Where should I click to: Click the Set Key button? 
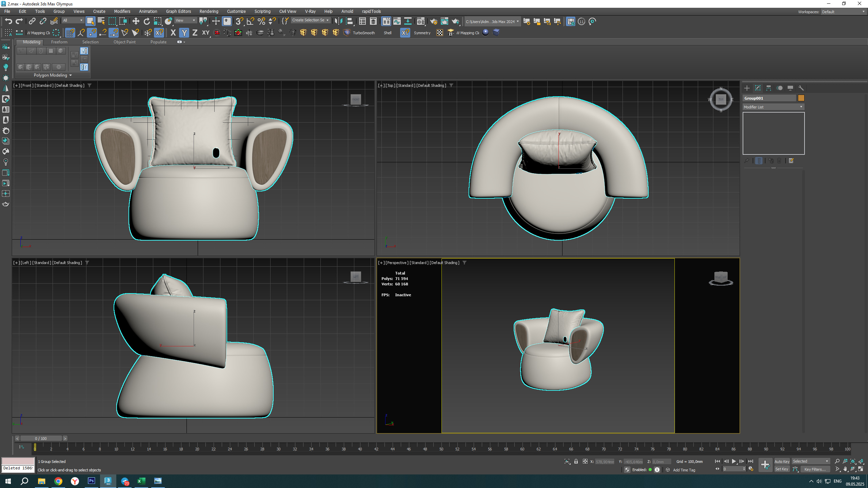(782, 469)
